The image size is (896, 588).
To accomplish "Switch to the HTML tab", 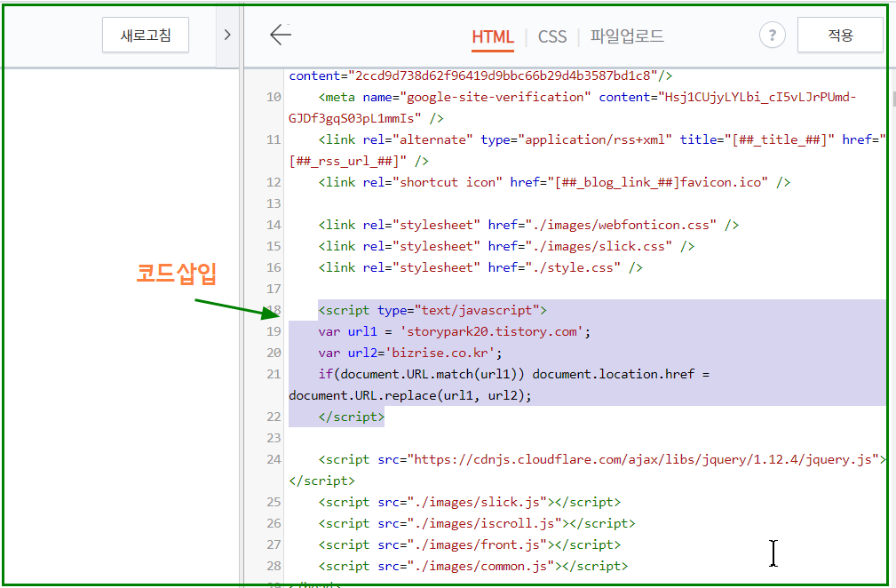I will click(493, 37).
